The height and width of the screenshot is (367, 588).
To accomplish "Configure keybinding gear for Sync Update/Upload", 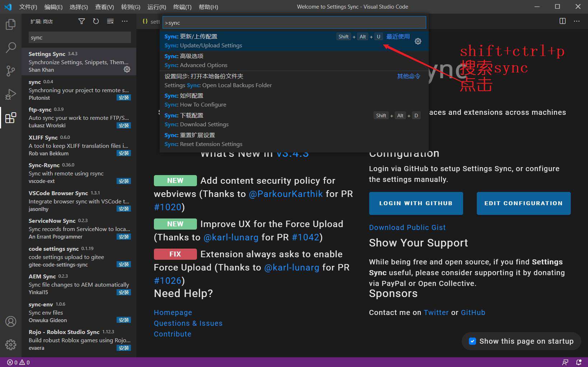I will (x=418, y=41).
